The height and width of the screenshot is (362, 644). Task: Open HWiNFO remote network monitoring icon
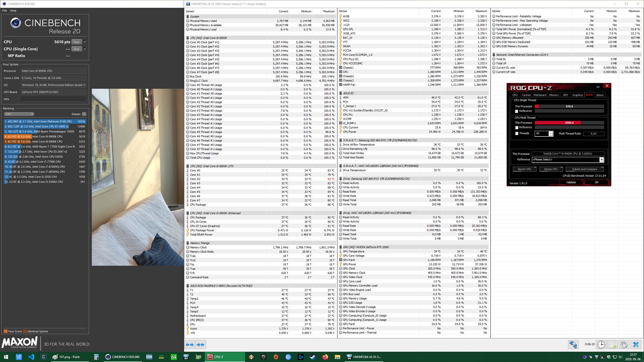point(573,344)
